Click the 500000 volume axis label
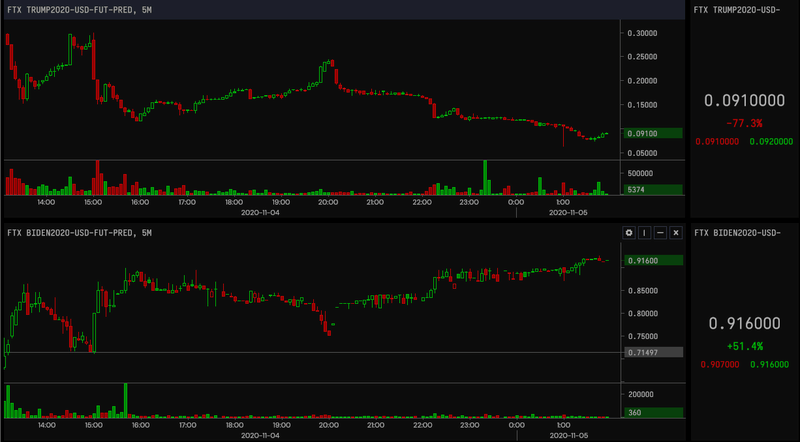The width and height of the screenshot is (800, 442). [640, 174]
